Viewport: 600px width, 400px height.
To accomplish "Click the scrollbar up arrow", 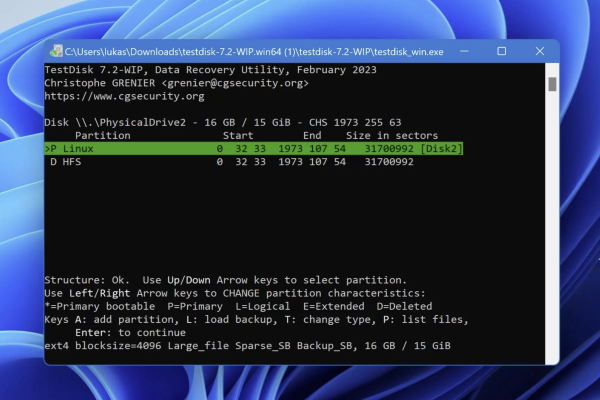I will coord(552,69).
